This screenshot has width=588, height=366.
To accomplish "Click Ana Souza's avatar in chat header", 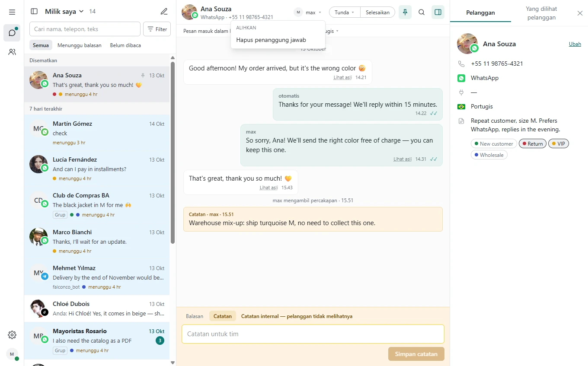I will coord(189,12).
